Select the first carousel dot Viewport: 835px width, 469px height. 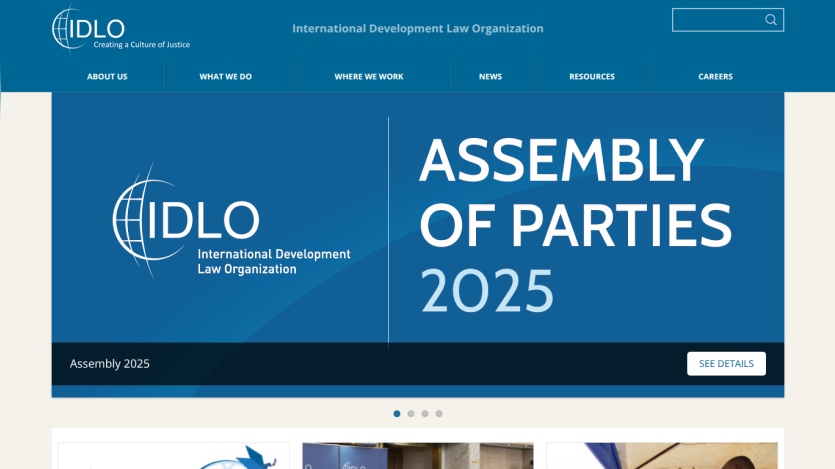coord(397,414)
